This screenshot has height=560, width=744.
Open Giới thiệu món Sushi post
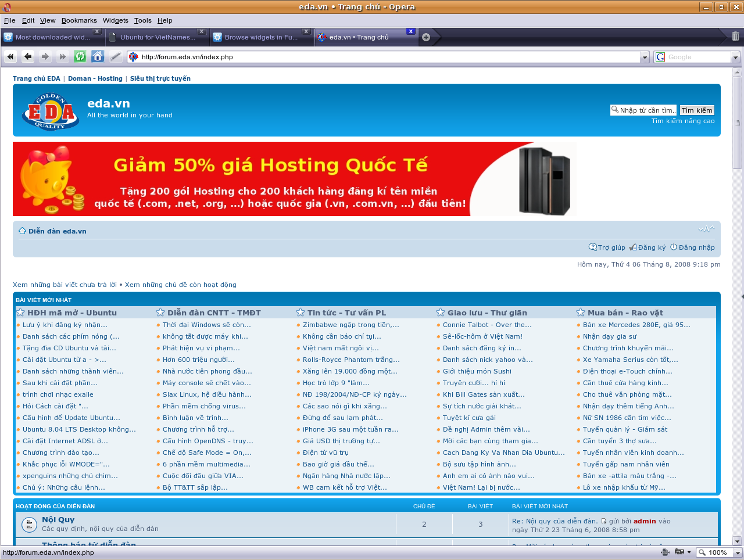tap(477, 371)
